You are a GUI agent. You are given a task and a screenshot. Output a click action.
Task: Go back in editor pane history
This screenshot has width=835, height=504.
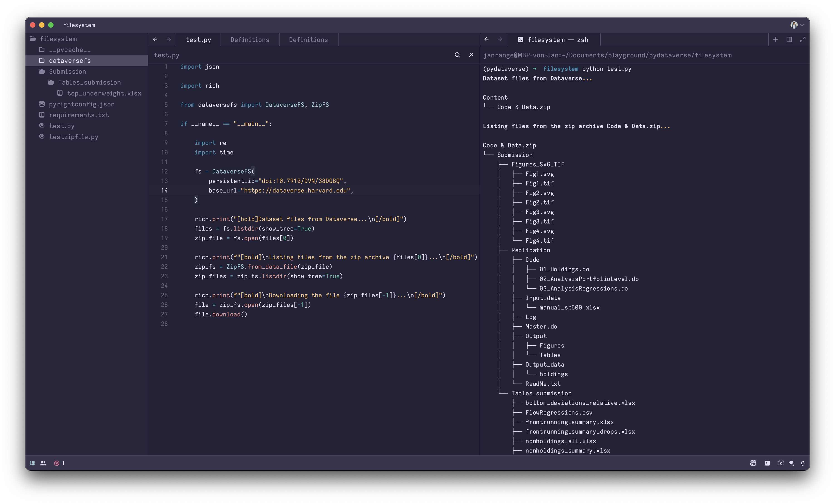click(155, 40)
